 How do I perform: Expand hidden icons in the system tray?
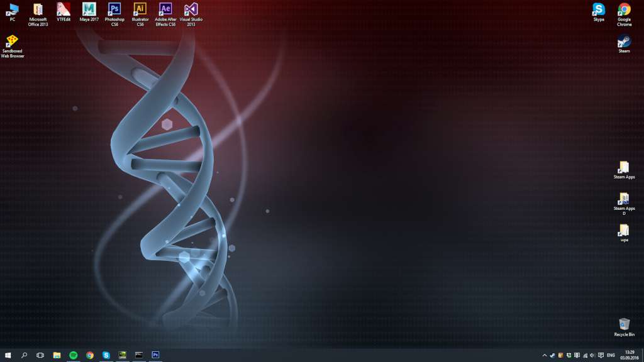(545, 355)
